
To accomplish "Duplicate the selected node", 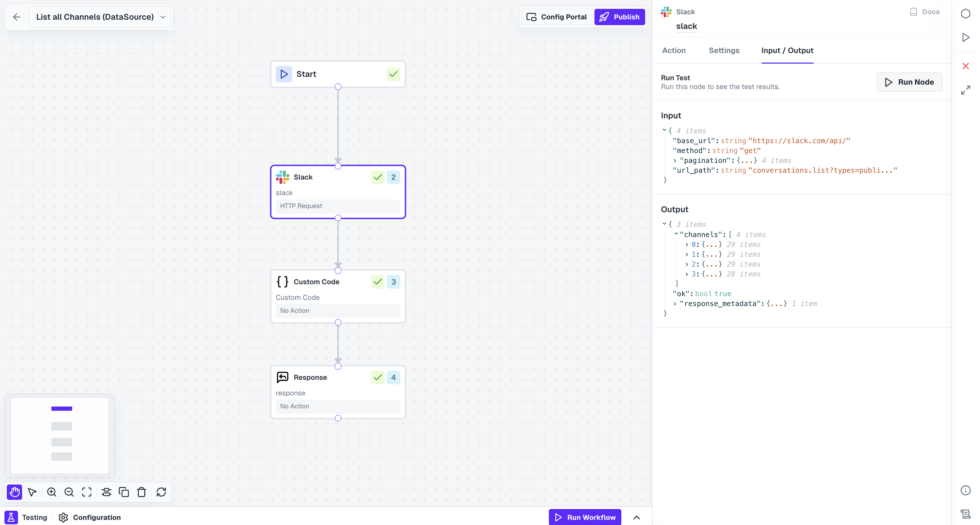I will (x=124, y=492).
